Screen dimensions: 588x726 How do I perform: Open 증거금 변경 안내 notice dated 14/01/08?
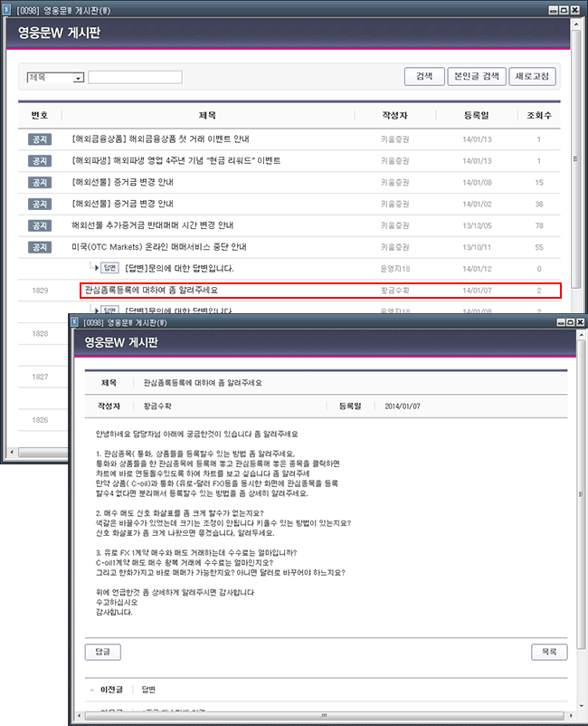(123, 183)
